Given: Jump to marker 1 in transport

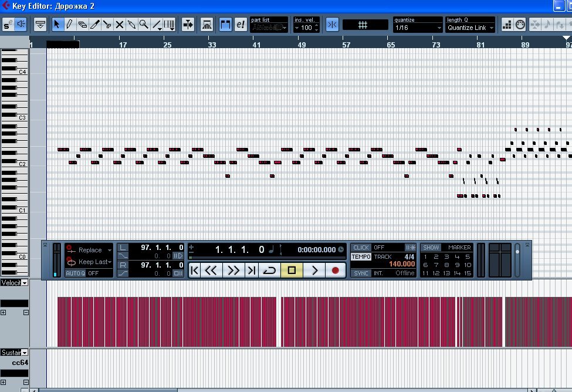Looking at the screenshot, I should coord(425,256).
